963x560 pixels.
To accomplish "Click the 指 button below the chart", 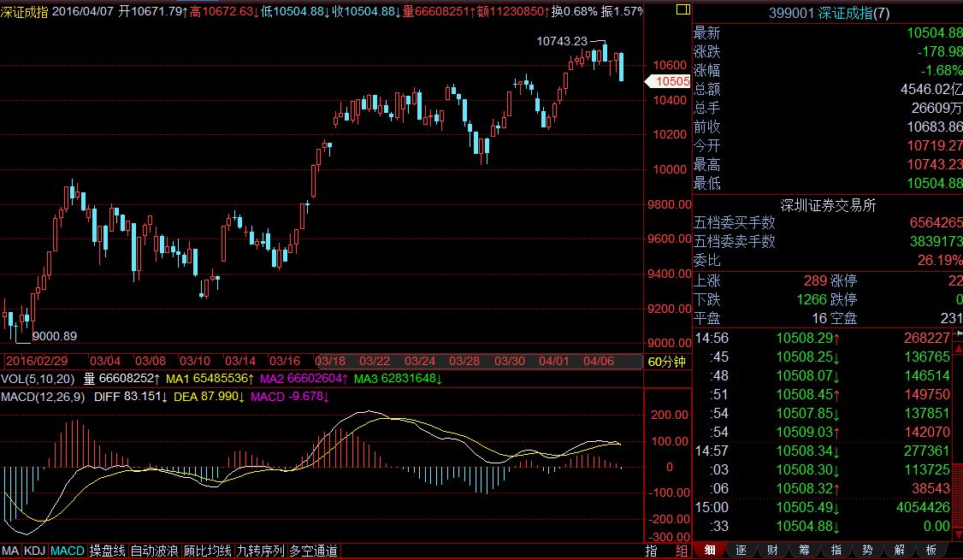I will point(651,551).
